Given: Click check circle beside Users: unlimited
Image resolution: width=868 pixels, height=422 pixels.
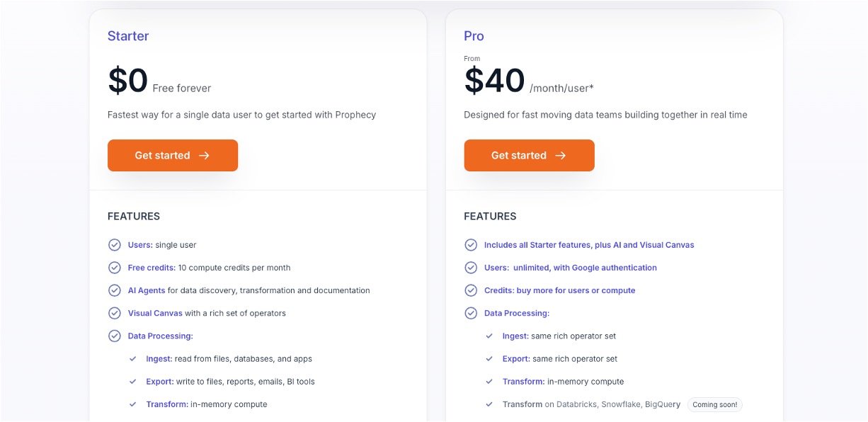Looking at the screenshot, I should pos(471,268).
